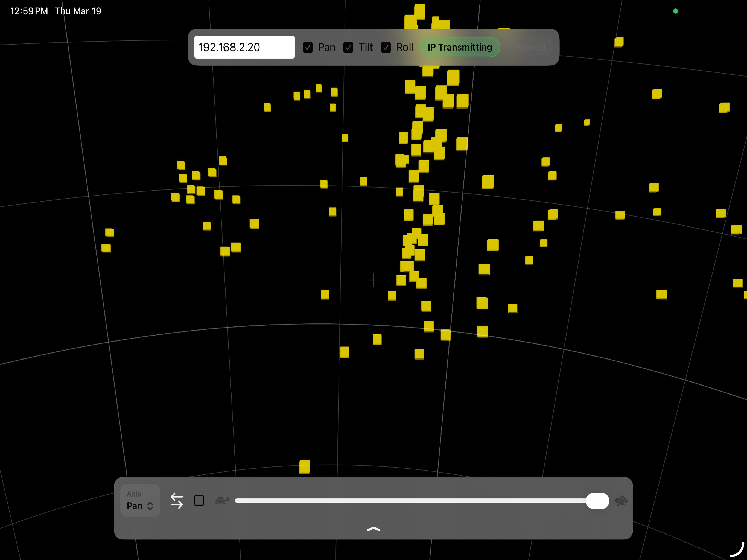Image resolution: width=747 pixels, height=560 pixels.
Task: Uncheck the Roll checkbox
Action: [386, 48]
